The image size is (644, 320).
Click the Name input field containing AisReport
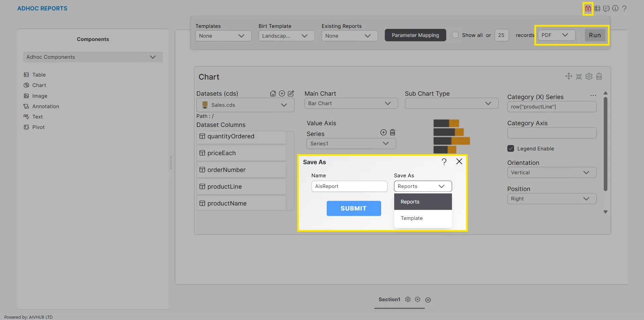349,186
